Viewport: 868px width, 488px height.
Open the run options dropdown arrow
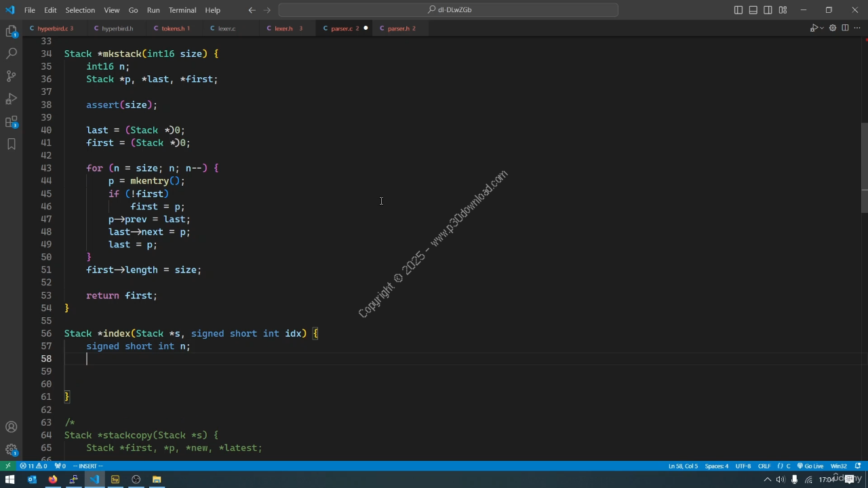[x=821, y=28]
